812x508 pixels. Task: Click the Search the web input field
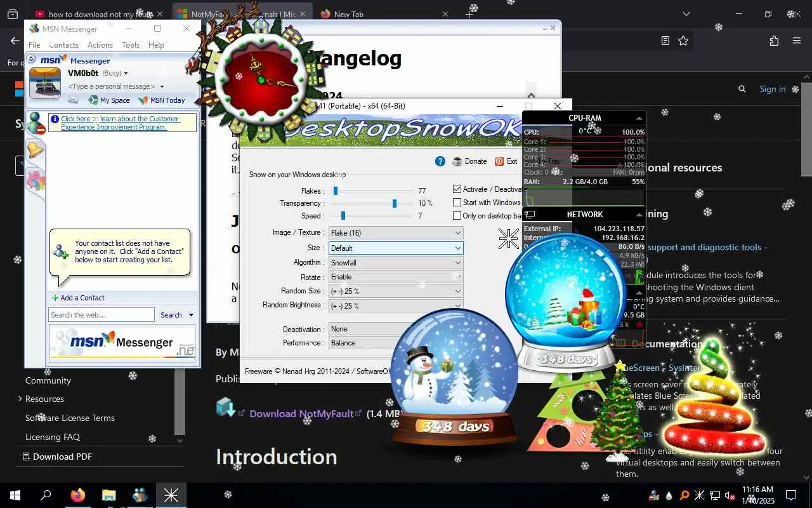pos(101,315)
